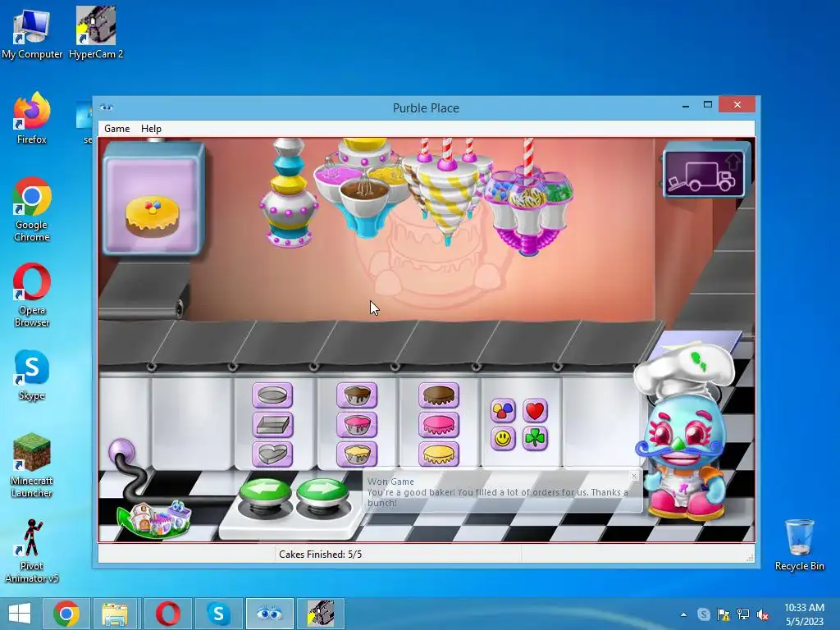Add the candy dots decoration
This screenshot has height=630, width=840.
click(503, 410)
